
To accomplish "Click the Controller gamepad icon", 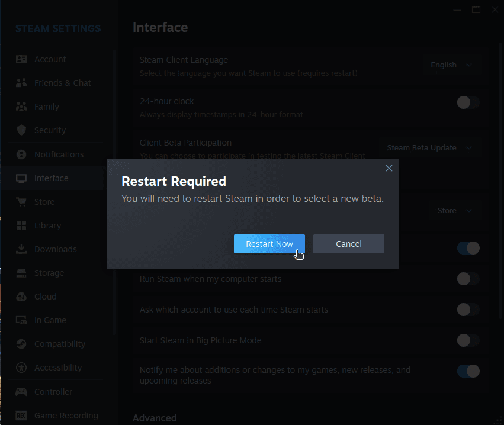I will tap(21, 392).
